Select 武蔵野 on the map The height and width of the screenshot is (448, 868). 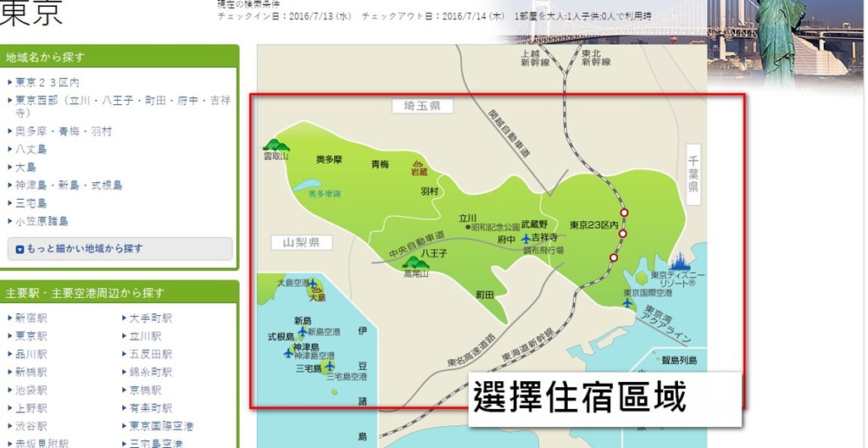tap(535, 224)
